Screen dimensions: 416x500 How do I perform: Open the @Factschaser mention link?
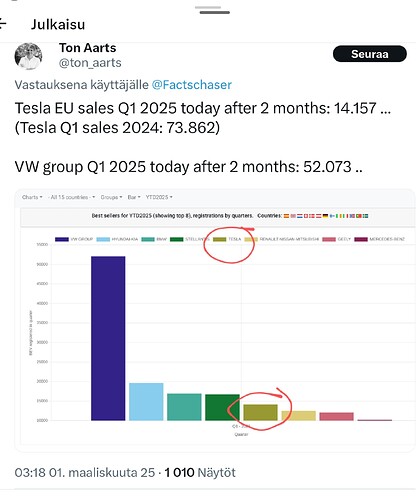(192, 85)
